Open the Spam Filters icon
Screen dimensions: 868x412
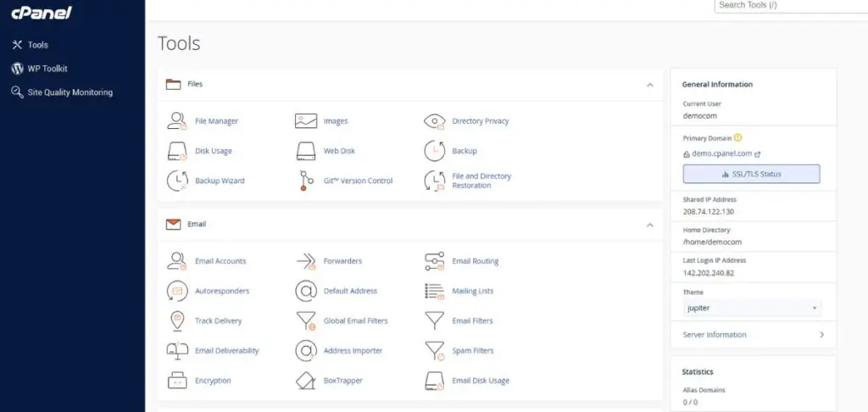click(x=435, y=350)
